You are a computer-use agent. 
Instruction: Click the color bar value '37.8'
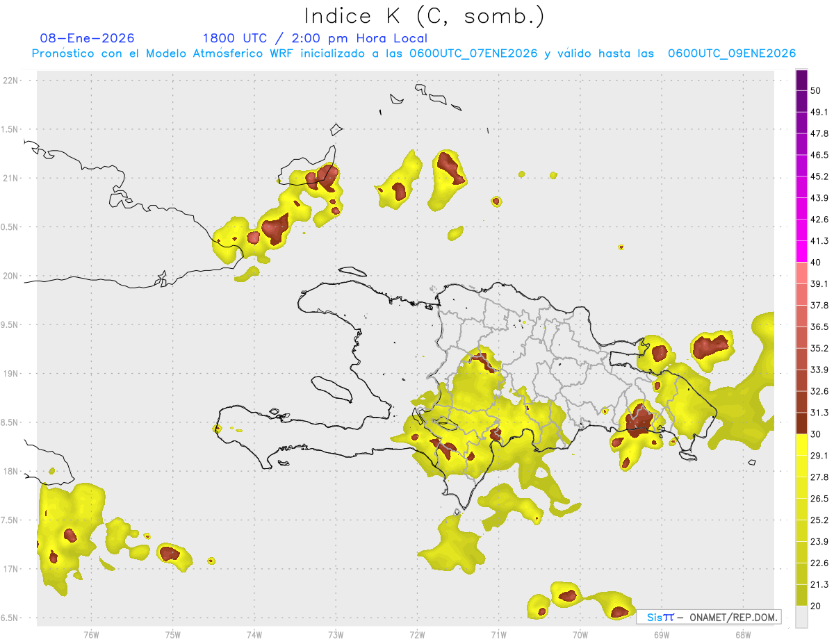[819, 305]
